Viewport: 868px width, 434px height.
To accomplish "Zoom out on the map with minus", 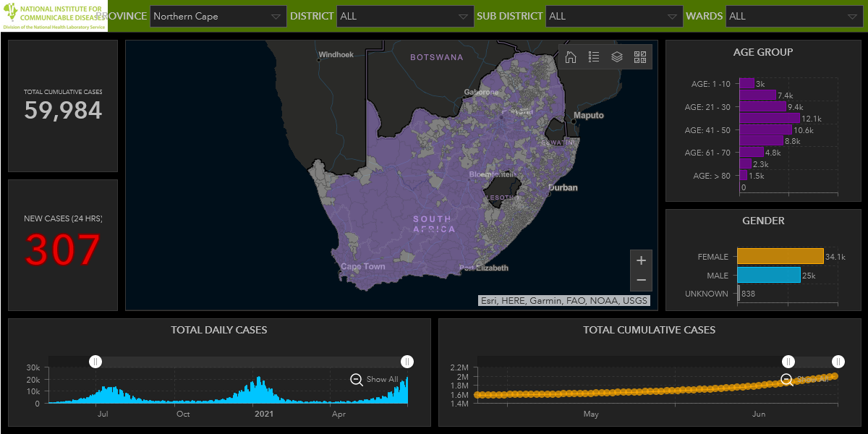I will [x=641, y=281].
